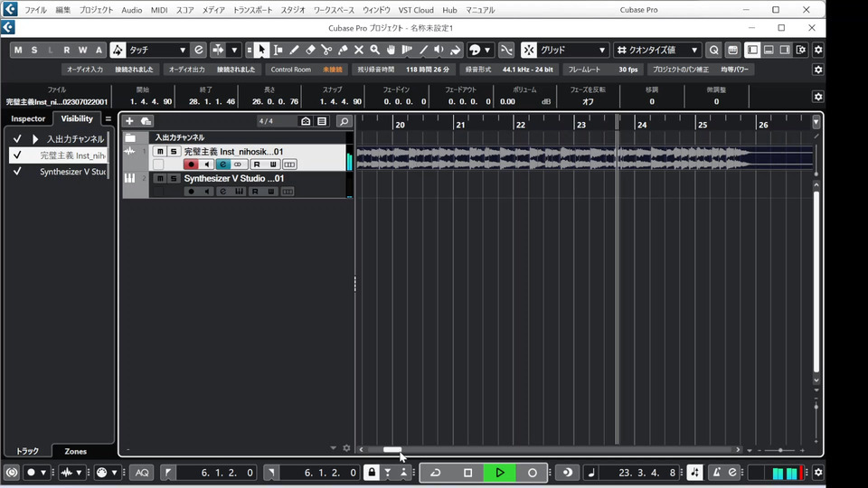Toggle Mute on 完璧主義 Inst track

[x=160, y=151]
